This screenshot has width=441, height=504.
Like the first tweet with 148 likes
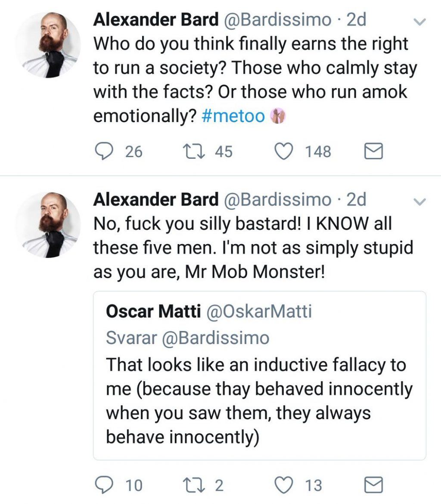point(284,152)
